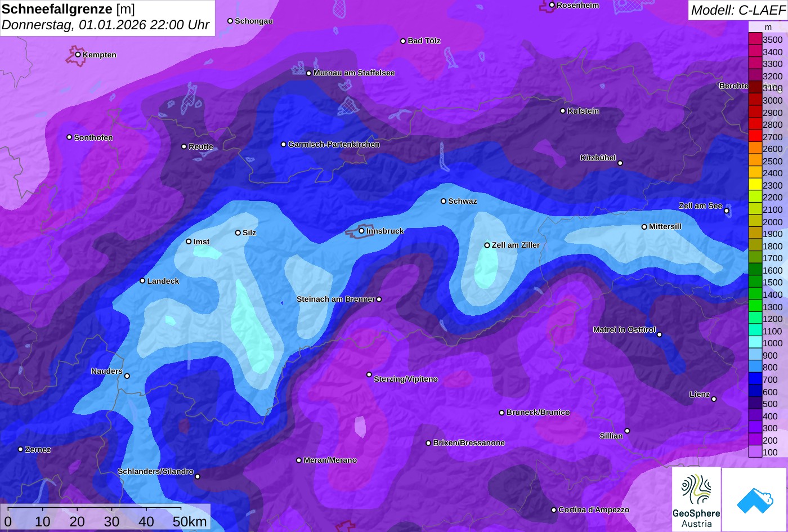The image size is (788, 532).
Task: Click the Zernez location marker
Action: 21,449
